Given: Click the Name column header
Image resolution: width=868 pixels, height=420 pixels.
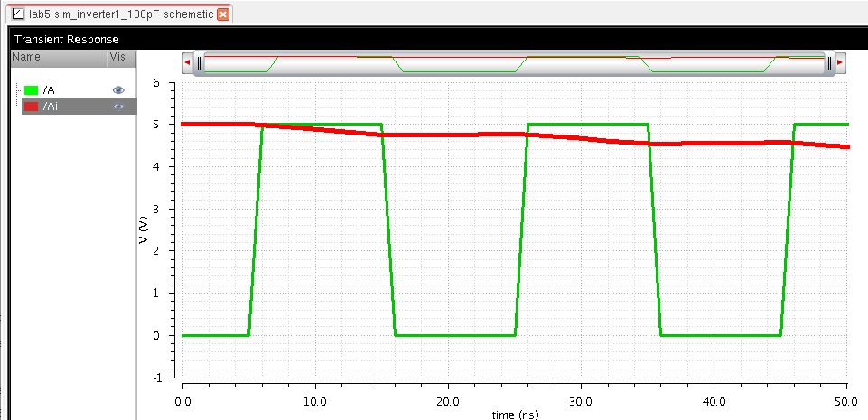Looking at the screenshot, I should point(58,57).
